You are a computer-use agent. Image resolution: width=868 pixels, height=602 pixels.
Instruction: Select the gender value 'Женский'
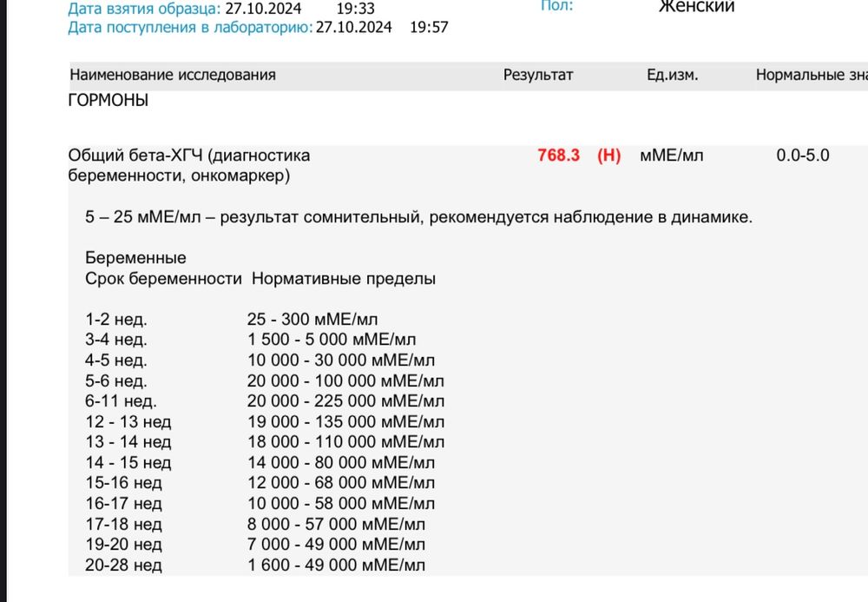[x=695, y=7]
